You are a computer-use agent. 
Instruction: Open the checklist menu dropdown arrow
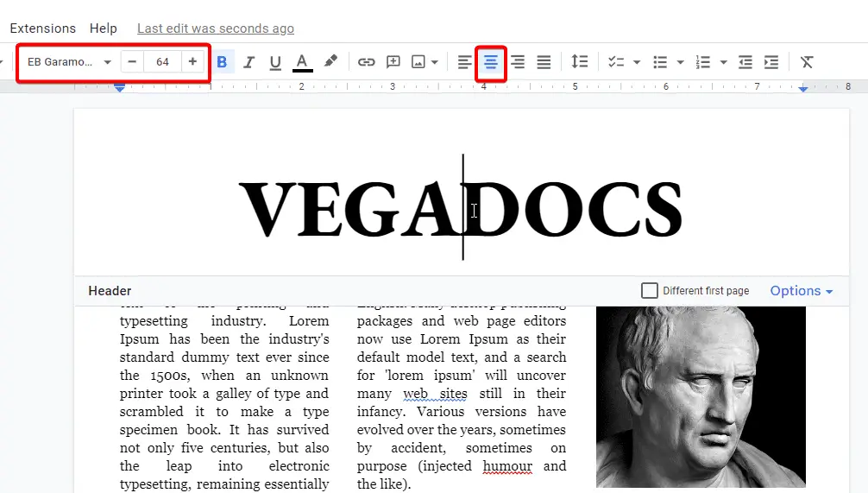click(x=637, y=62)
